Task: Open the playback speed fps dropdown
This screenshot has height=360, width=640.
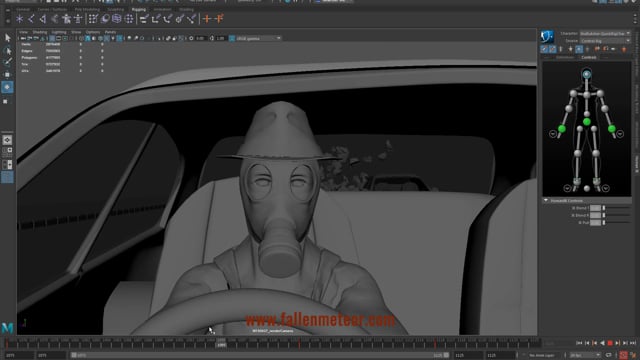Action: pos(585,355)
